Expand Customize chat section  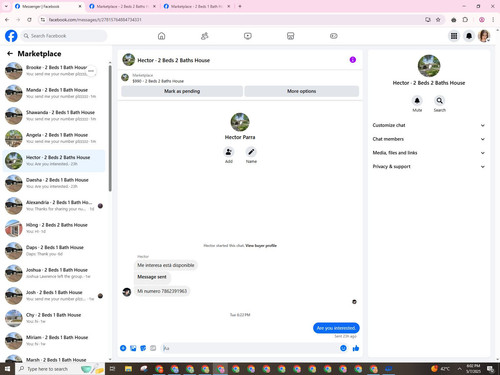[x=428, y=125]
